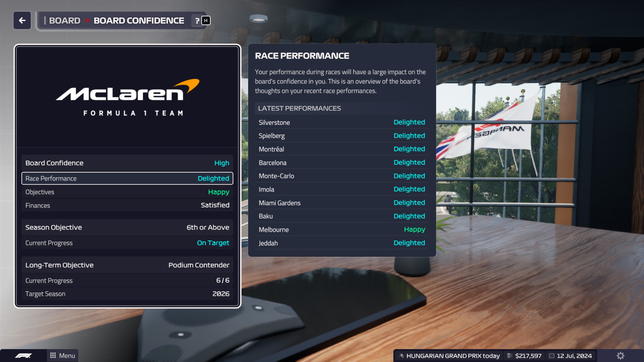
Task: Click the Melbourne Happy performance entry
Action: click(x=342, y=230)
